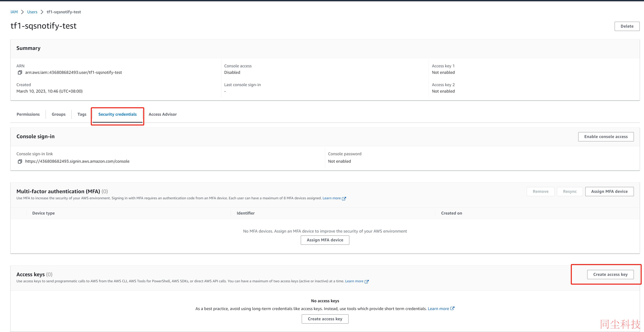
Task: Open Security credentials tab
Action: click(x=117, y=114)
